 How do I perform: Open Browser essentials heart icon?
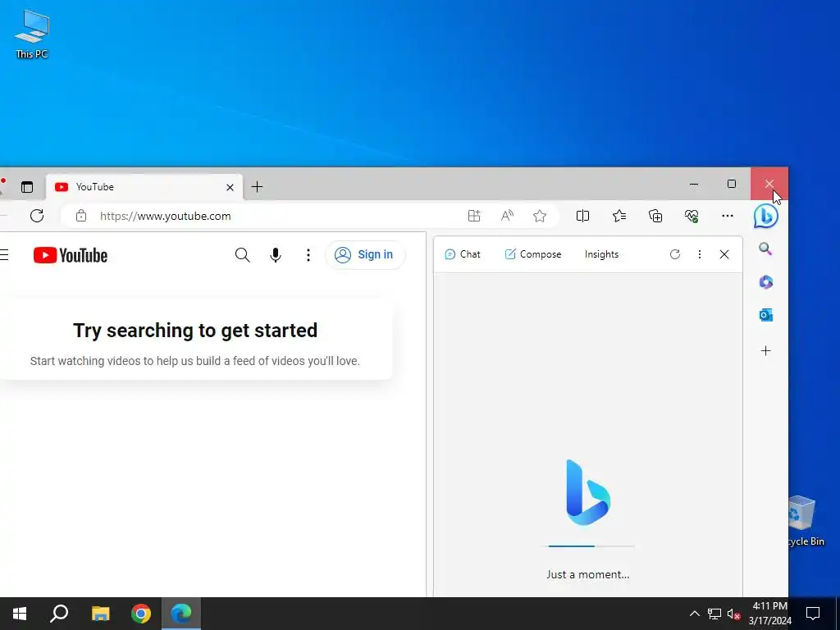point(692,216)
